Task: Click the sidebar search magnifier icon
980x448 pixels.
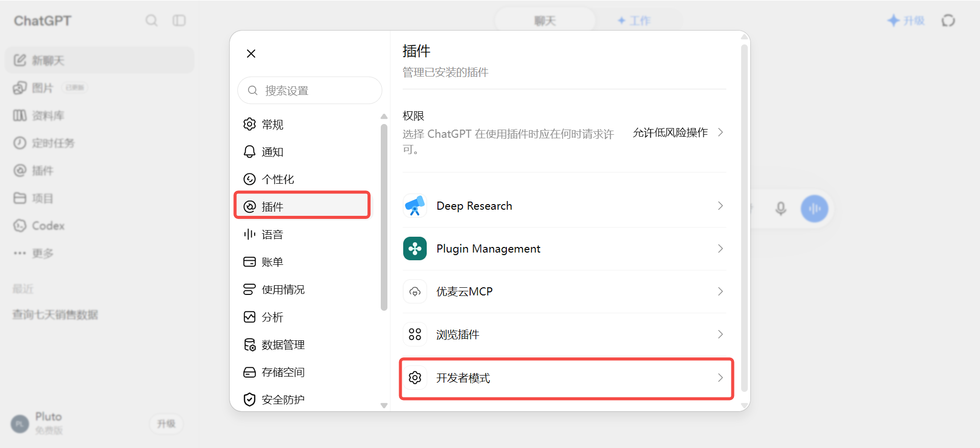Action: [x=151, y=20]
